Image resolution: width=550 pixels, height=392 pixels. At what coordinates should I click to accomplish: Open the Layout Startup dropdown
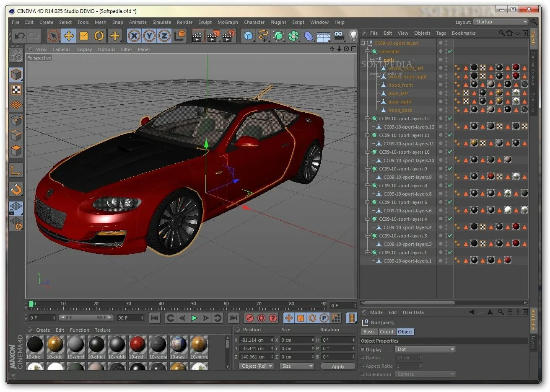coord(501,22)
